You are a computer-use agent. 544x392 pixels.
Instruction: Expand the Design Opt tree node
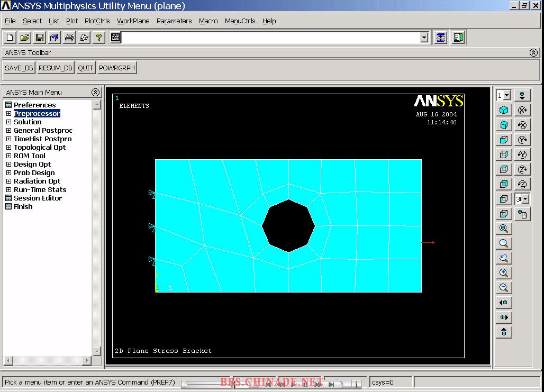(x=8, y=164)
